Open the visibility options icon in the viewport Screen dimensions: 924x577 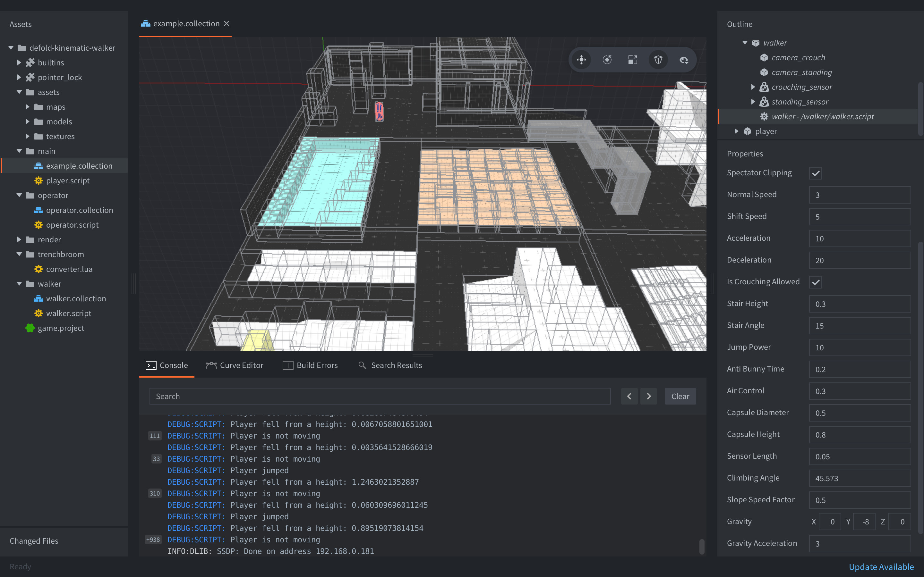click(x=684, y=60)
